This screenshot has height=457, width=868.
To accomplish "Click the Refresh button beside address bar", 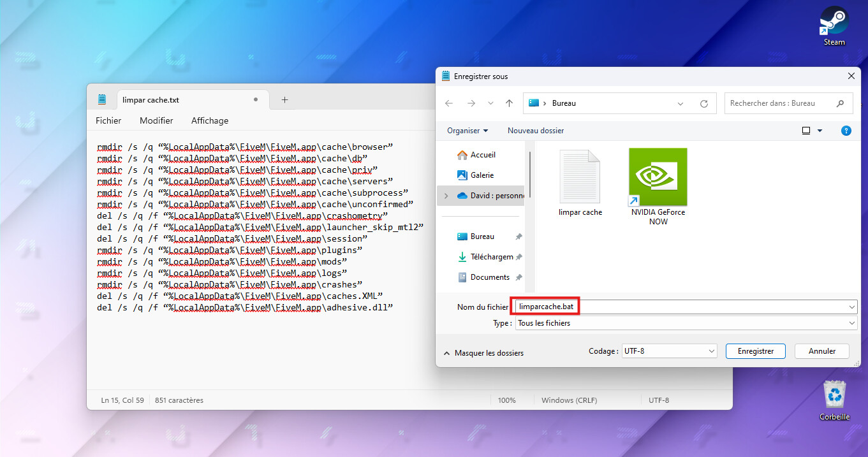I will (x=704, y=103).
